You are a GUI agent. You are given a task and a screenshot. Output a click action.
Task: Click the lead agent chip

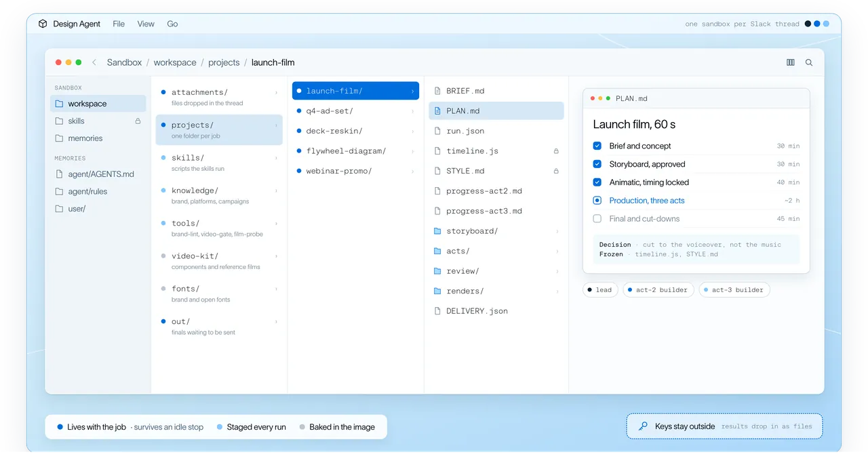coord(599,290)
